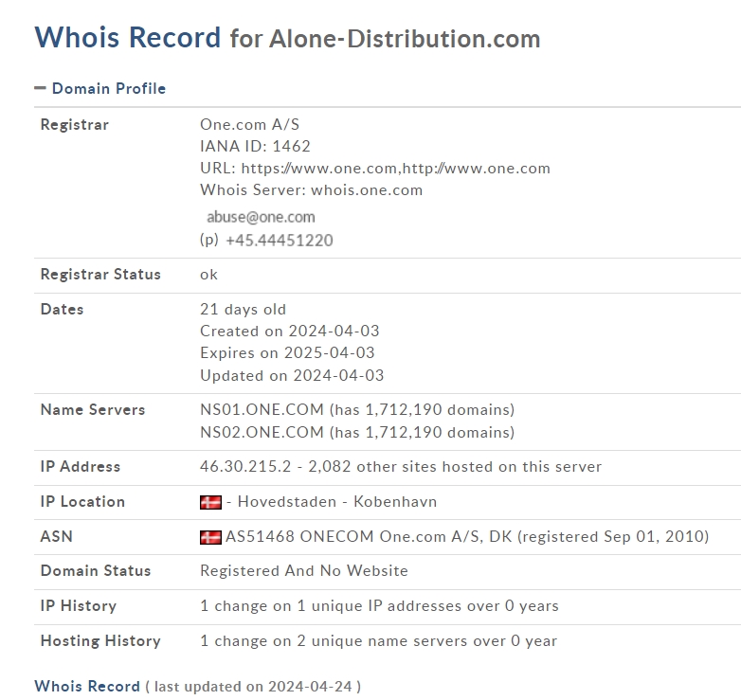
Task: Click Hovedstaden - Kobenhavn location text
Action: click(337, 501)
